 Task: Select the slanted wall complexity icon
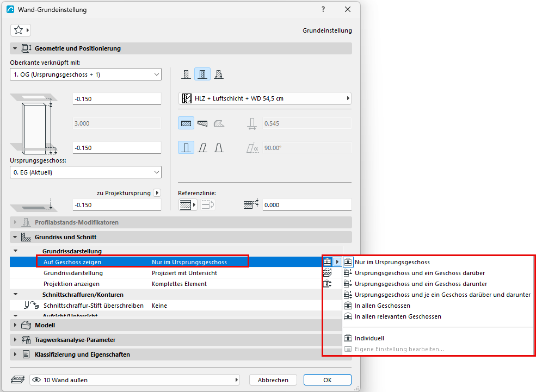coord(202,148)
